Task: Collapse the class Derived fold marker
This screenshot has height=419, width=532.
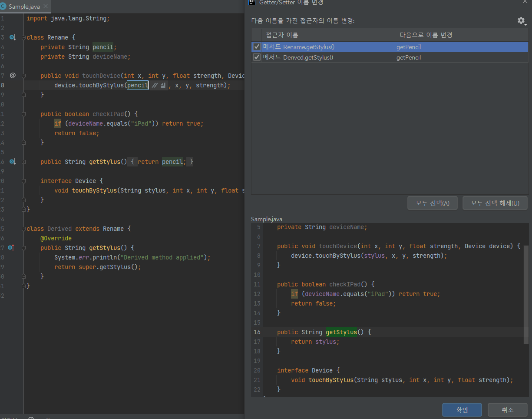Action: [x=24, y=229]
